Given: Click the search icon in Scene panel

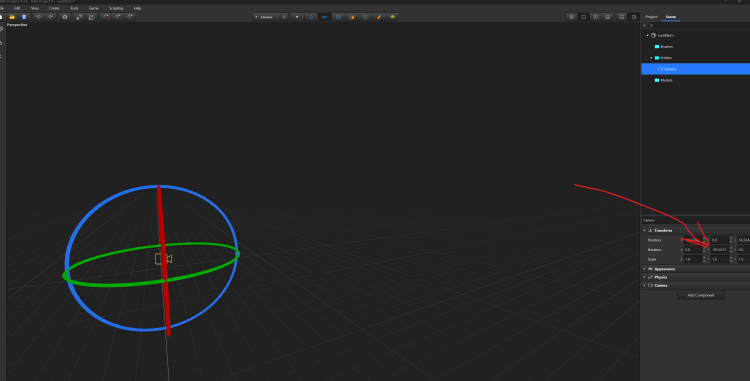Looking at the screenshot, I should click(x=651, y=25).
